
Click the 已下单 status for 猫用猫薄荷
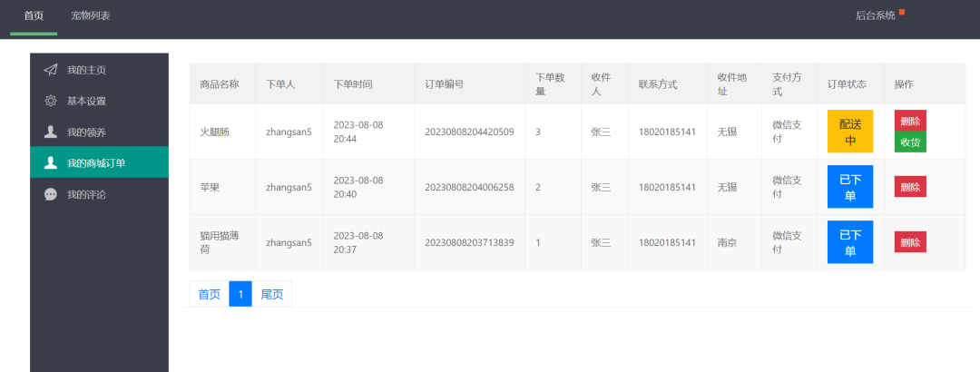(x=850, y=242)
